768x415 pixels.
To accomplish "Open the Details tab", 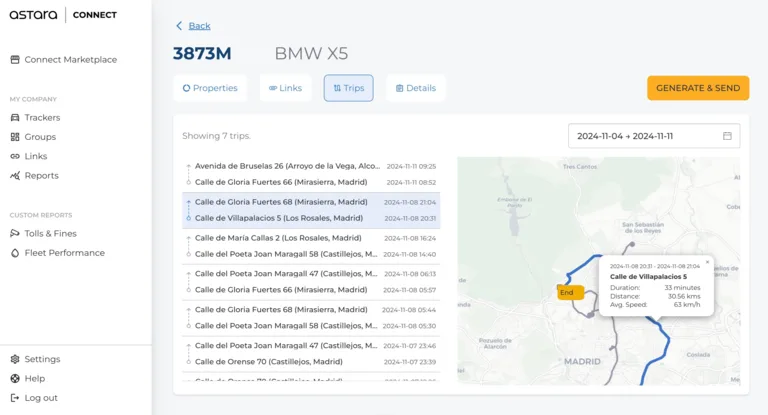I will click(416, 88).
